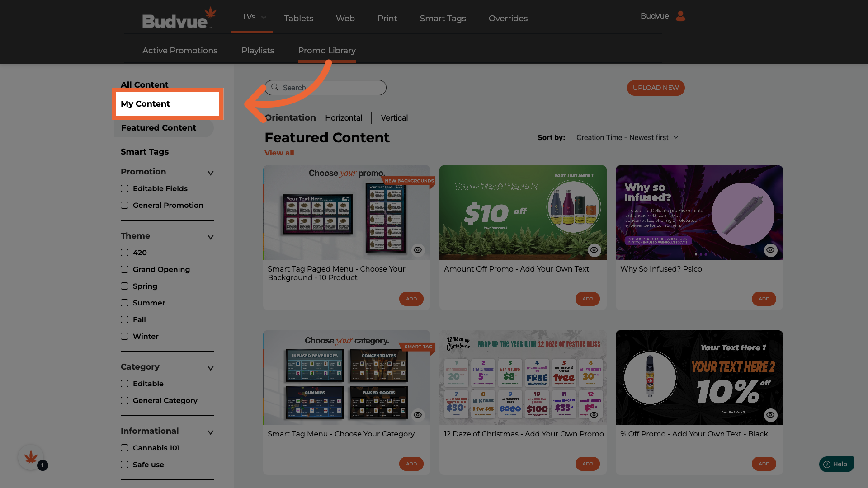Check the Grand Opening theme filter
The image size is (868, 488).
[x=125, y=269]
